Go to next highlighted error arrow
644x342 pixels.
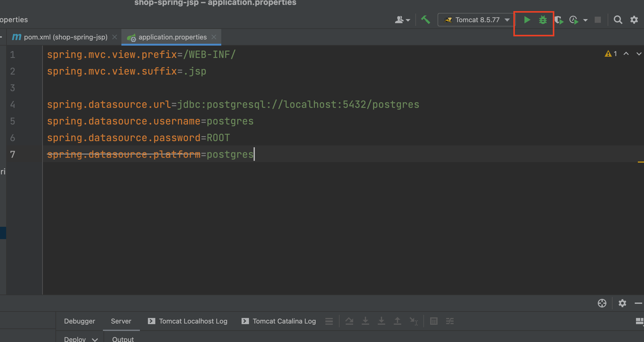[639, 54]
